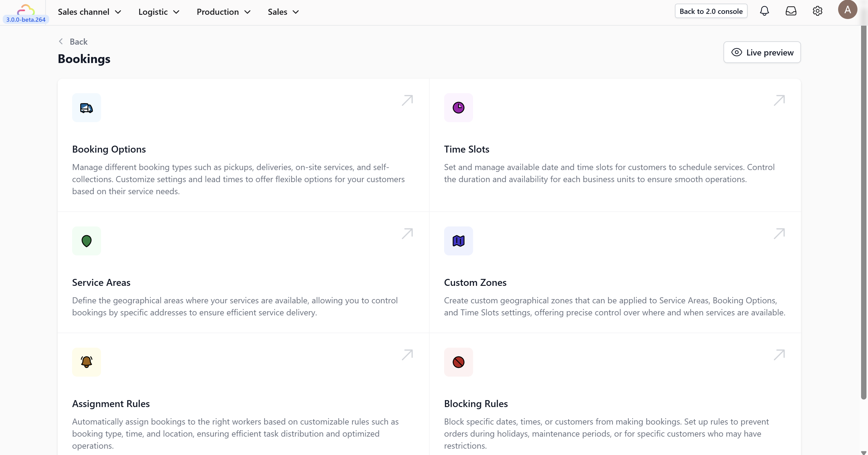The height and width of the screenshot is (455, 868).
Task: Click the Assignment Rules bell icon
Action: pos(86,362)
